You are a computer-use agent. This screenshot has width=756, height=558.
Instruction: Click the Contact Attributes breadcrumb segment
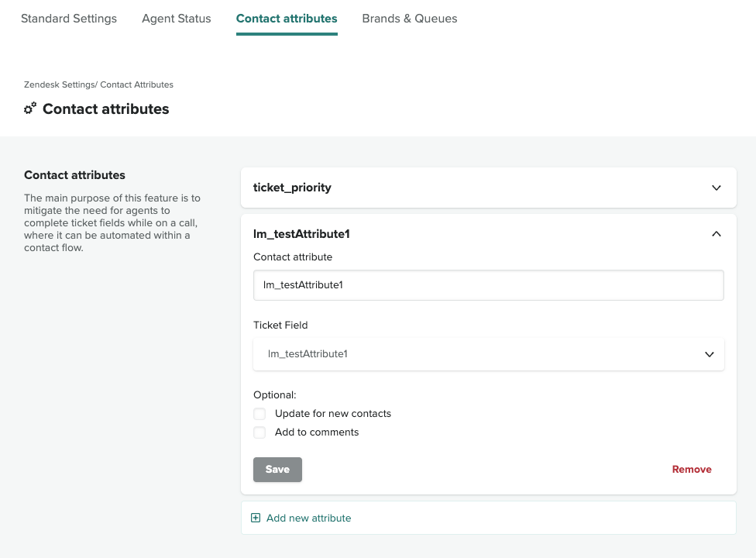pyautogui.click(x=137, y=84)
